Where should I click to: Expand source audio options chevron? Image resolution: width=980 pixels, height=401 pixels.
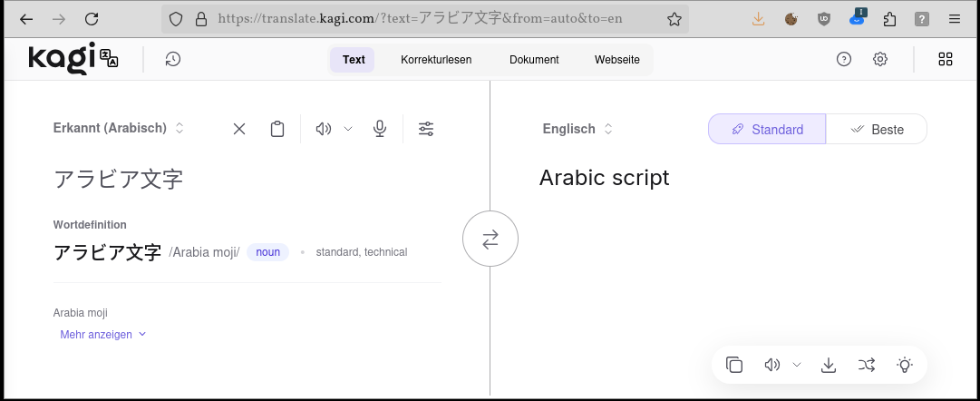pyautogui.click(x=348, y=129)
